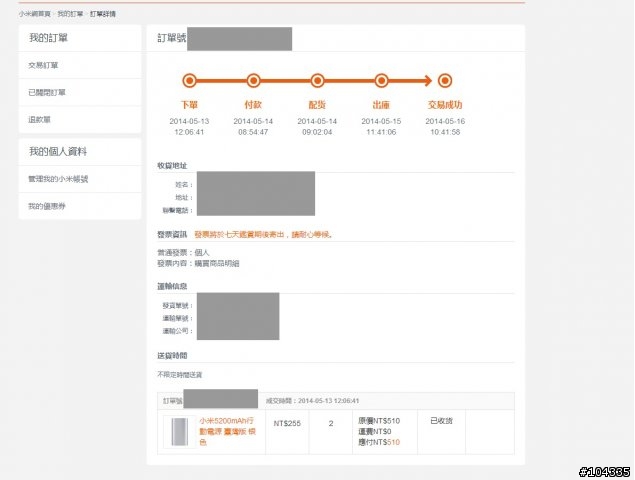Open 我的訂單 in the breadcrumb
This screenshot has height=480, width=635.
click(70, 14)
